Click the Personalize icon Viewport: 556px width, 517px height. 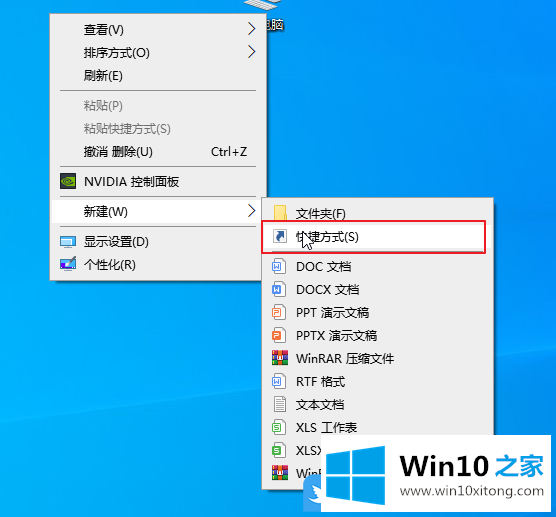pyautogui.click(x=68, y=264)
